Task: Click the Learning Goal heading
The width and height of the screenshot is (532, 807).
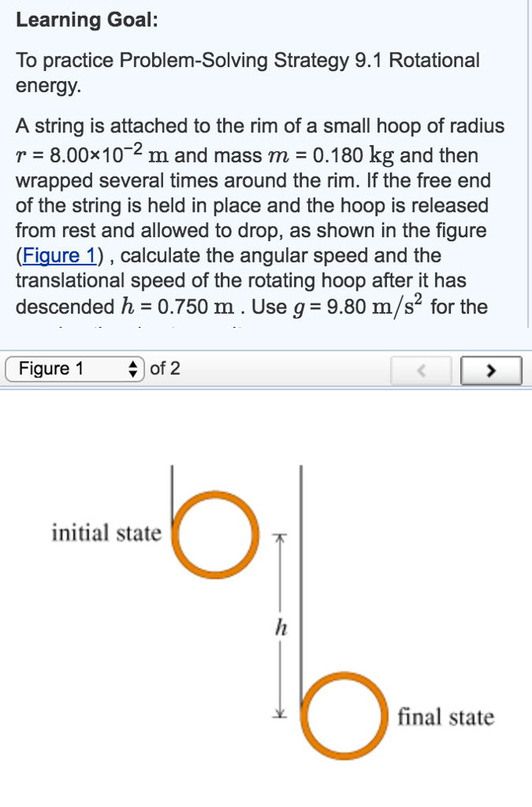Action: [x=87, y=21]
